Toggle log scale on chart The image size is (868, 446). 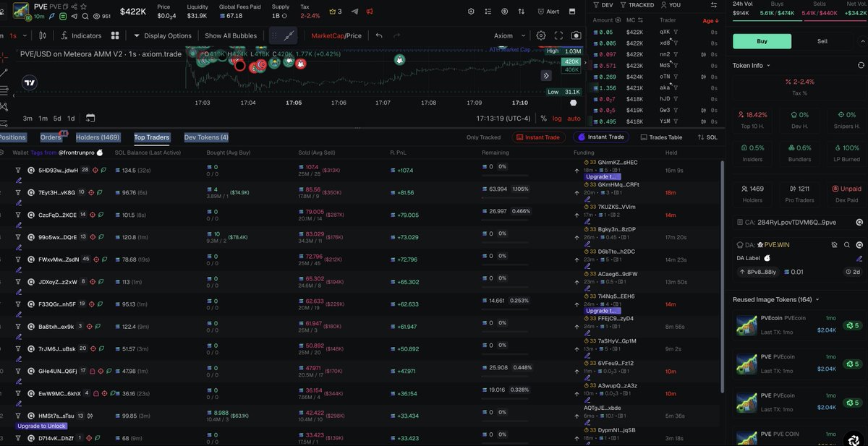click(557, 119)
